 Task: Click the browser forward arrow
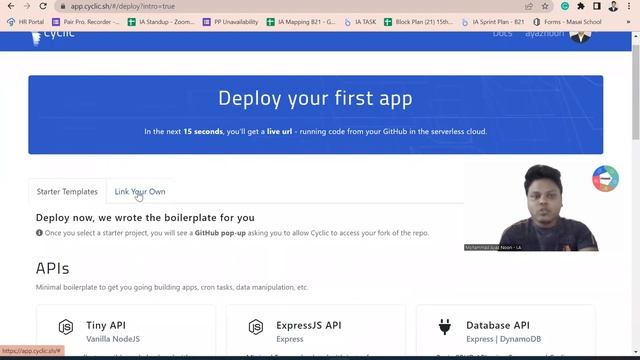click(27, 6)
